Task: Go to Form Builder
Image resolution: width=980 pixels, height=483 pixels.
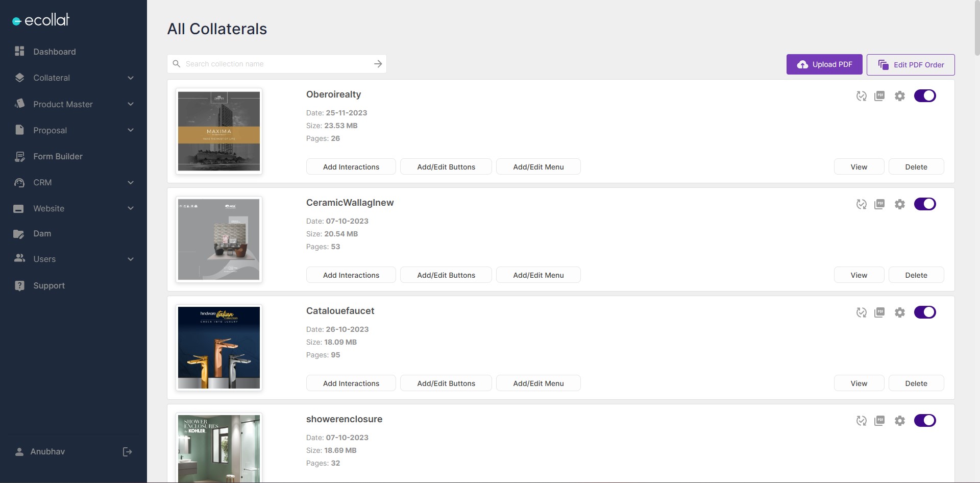Action: pyautogui.click(x=58, y=157)
